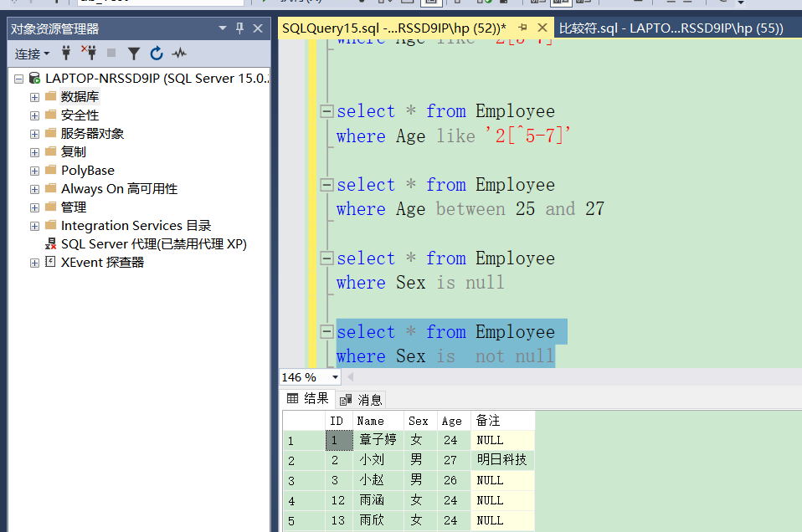
Task: Open Object Explorer window position dropdown arrow
Action: coord(223,28)
